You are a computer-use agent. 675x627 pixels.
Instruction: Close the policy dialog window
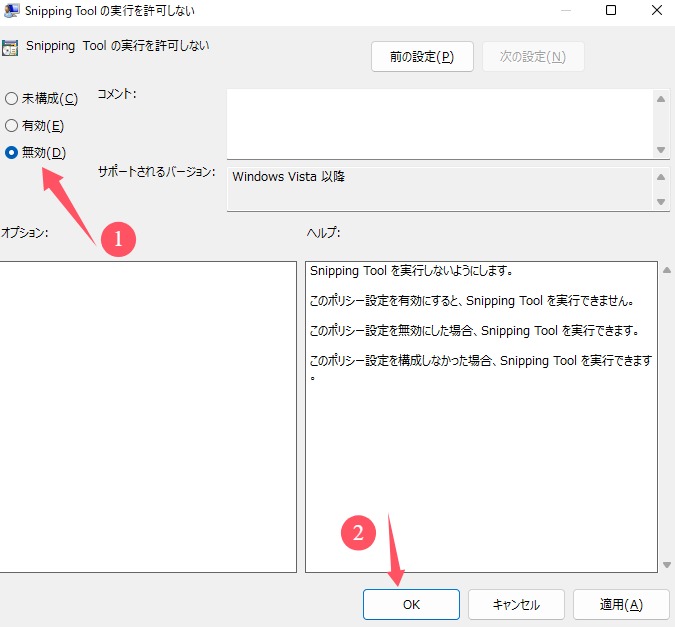pyautogui.click(x=656, y=10)
